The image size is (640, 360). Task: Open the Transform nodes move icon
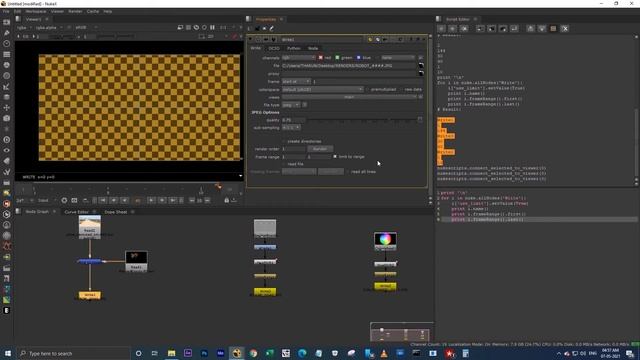click(7, 107)
